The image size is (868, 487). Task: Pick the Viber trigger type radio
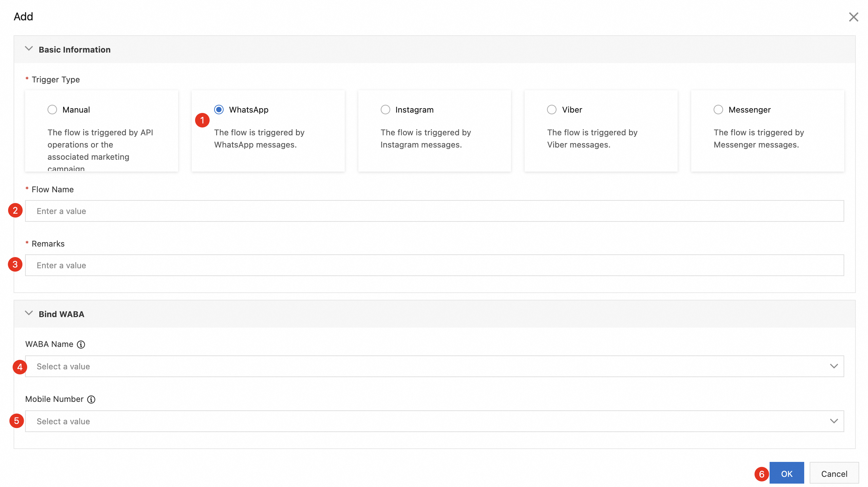click(x=552, y=110)
